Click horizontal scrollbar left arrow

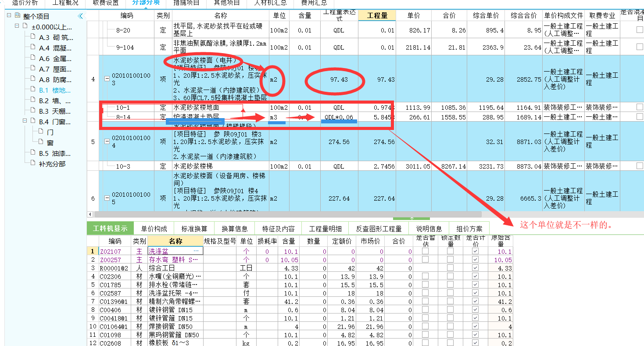(90, 214)
